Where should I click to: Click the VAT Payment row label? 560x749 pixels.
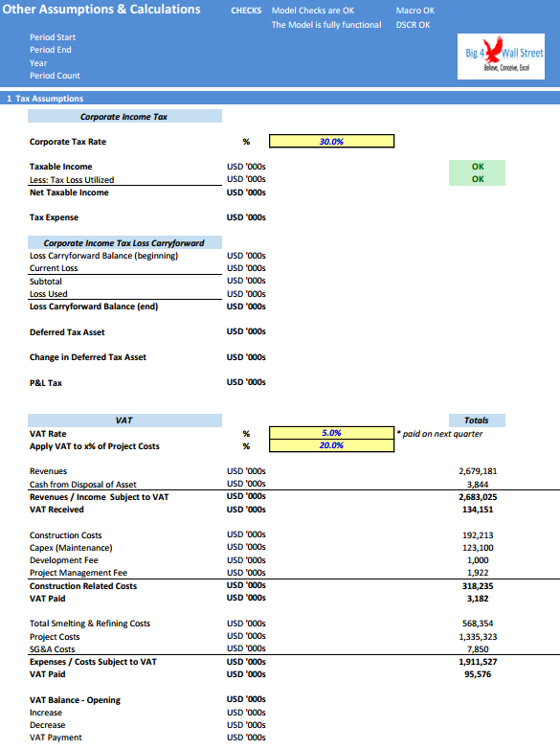click(x=56, y=738)
